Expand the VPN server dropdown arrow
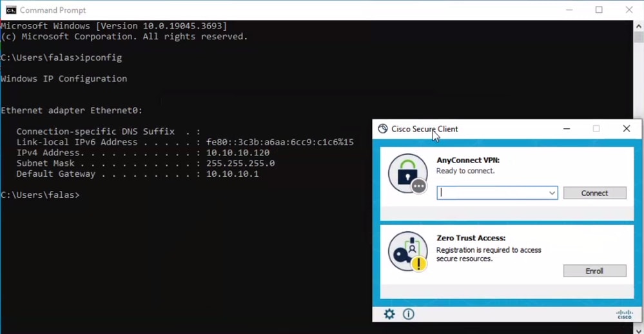This screenshot has height=334, width=644. tap(552, 193)
